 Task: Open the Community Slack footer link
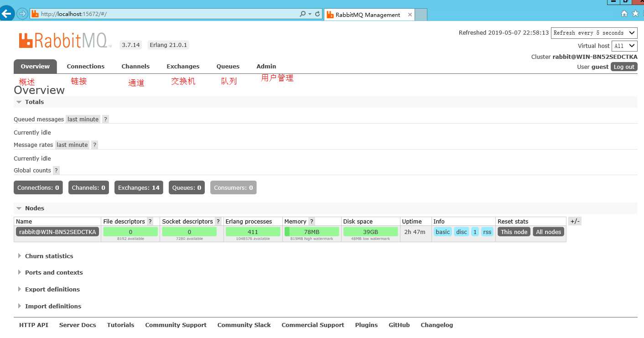tap(244, 325)
